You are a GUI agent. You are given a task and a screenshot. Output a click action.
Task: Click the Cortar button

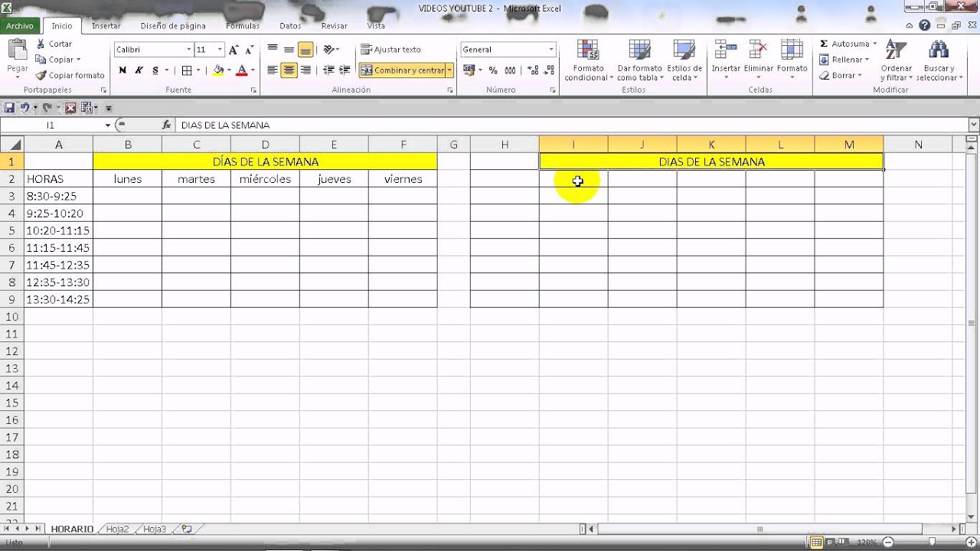tap(54, 44)
